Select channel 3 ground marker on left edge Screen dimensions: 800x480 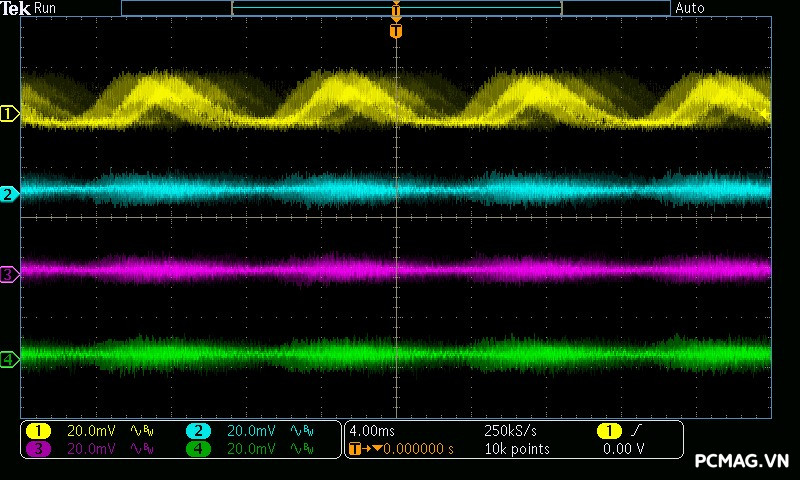9,274
